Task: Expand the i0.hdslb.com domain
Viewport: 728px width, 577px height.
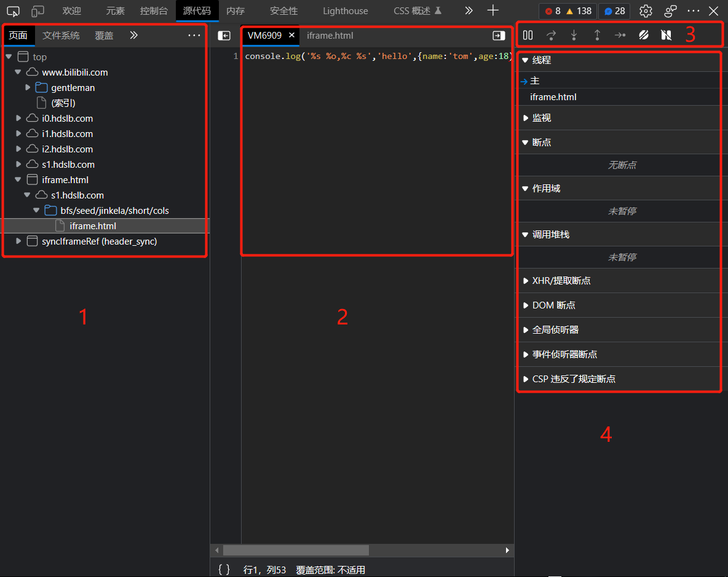Action: [18, 118]
